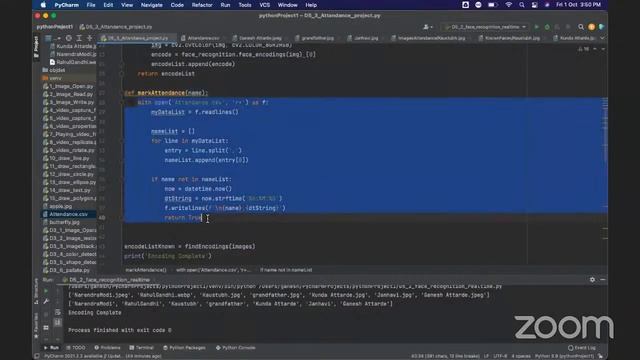Click the Apple menu icon
The height and width of the screenshot is (360, 640).
(x=43, y=5)
